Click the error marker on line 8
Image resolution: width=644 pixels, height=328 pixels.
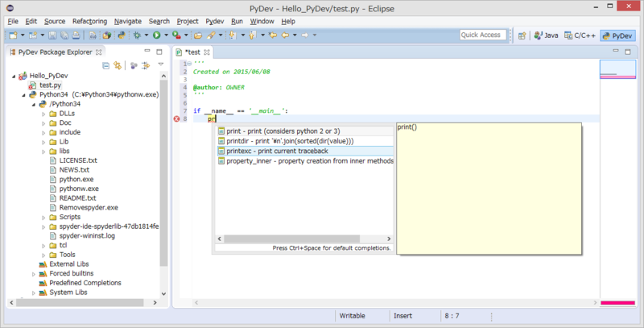click(x=176, y=118)
